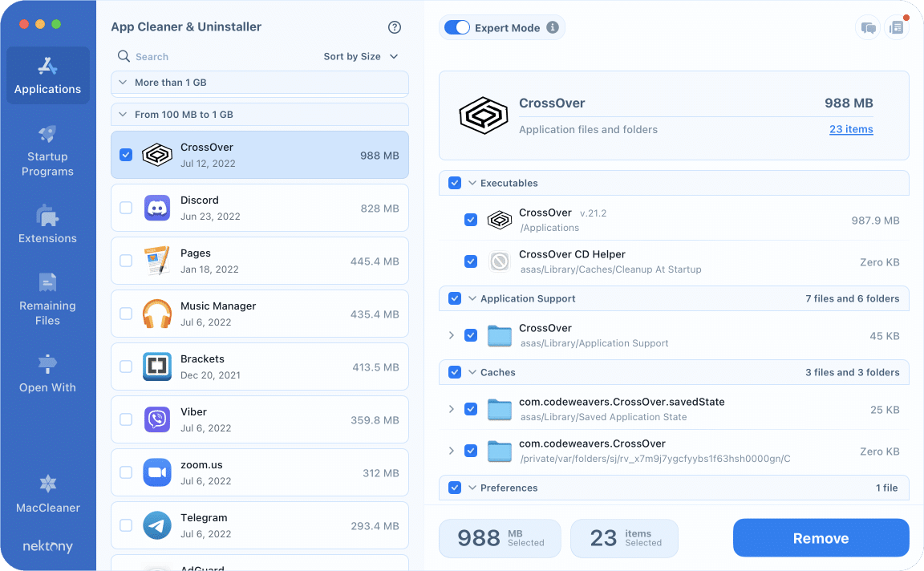Screen dimensions: 924x571
Task: Click the large CrossOver logo in details header
Action: (x=484, y=115)
